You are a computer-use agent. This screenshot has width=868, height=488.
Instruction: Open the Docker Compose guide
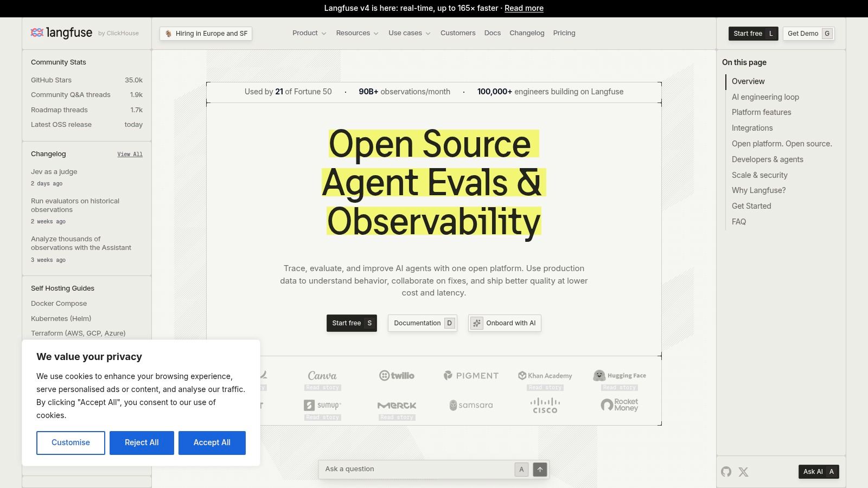coord(59,304)
